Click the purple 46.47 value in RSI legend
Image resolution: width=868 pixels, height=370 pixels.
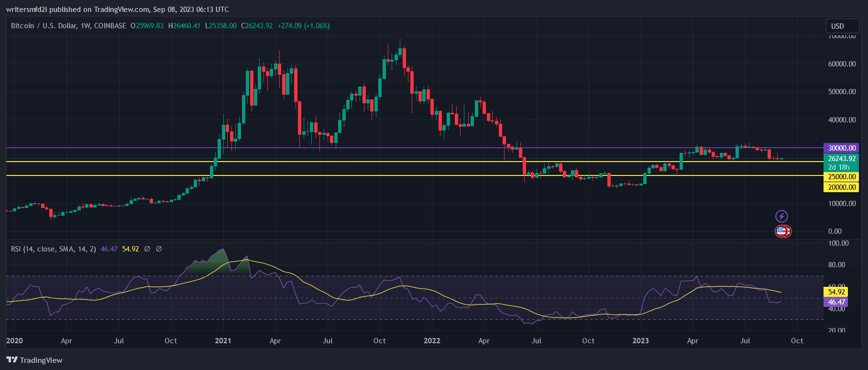[109, 249]
